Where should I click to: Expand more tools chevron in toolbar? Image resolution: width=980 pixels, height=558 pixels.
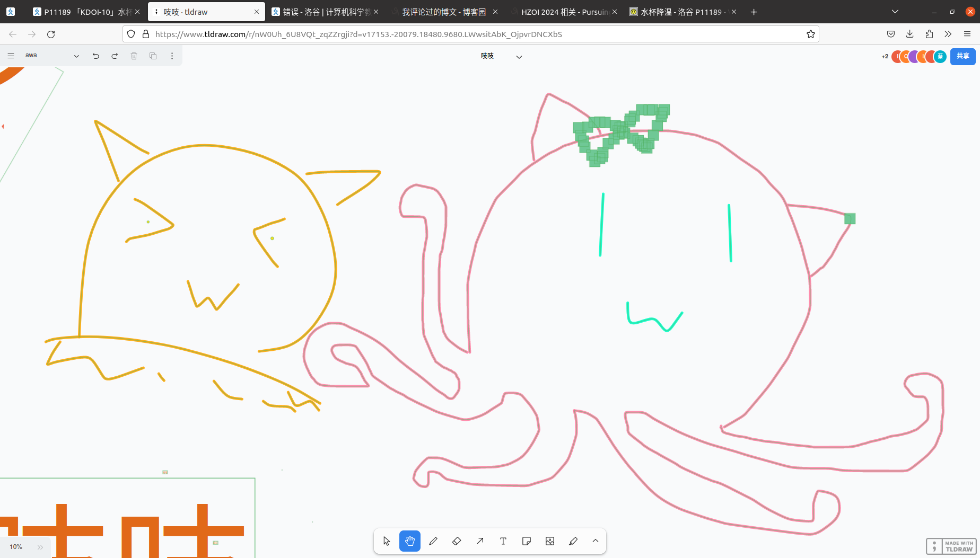pos(596,541)
